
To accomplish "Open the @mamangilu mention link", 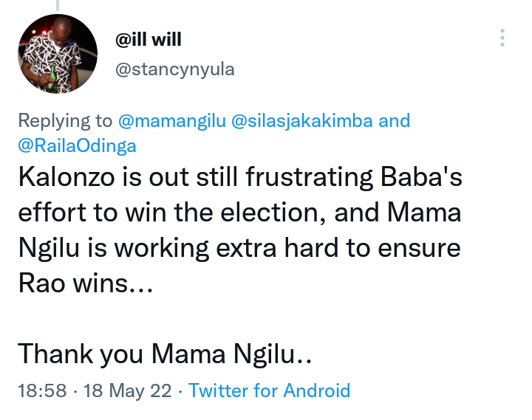I will click(172, 120).
